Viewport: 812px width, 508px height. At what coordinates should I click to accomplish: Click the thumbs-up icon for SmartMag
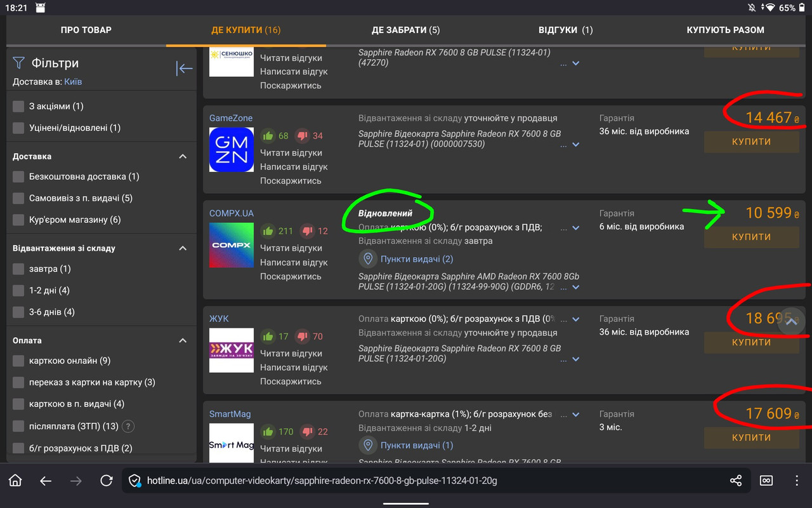click(x=268, y=431)
